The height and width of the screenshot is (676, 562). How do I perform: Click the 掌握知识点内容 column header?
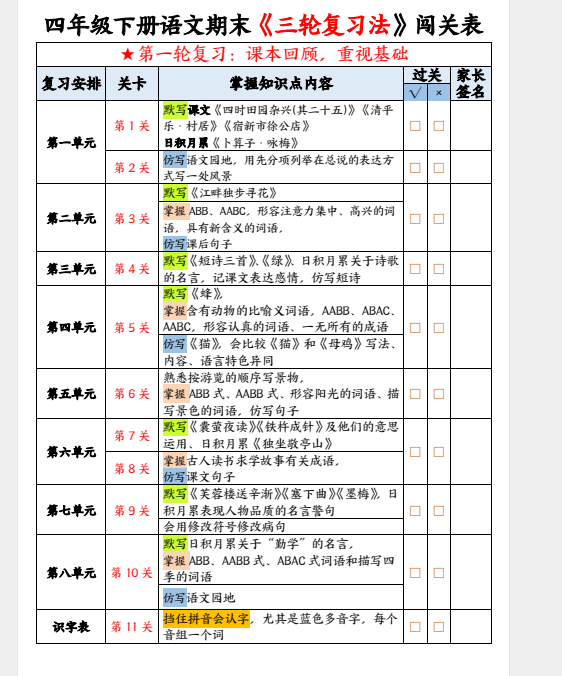281,84
